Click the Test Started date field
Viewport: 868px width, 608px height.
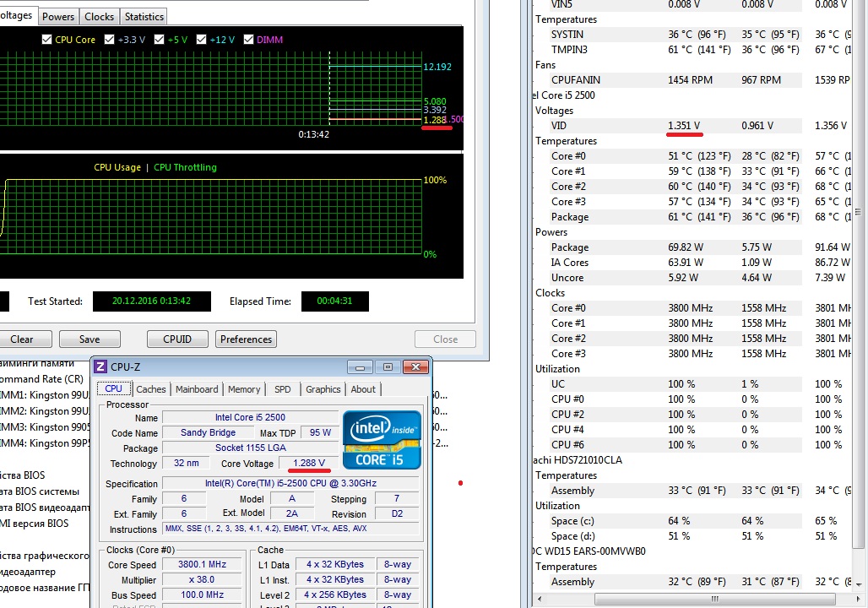tap(152, 301)
